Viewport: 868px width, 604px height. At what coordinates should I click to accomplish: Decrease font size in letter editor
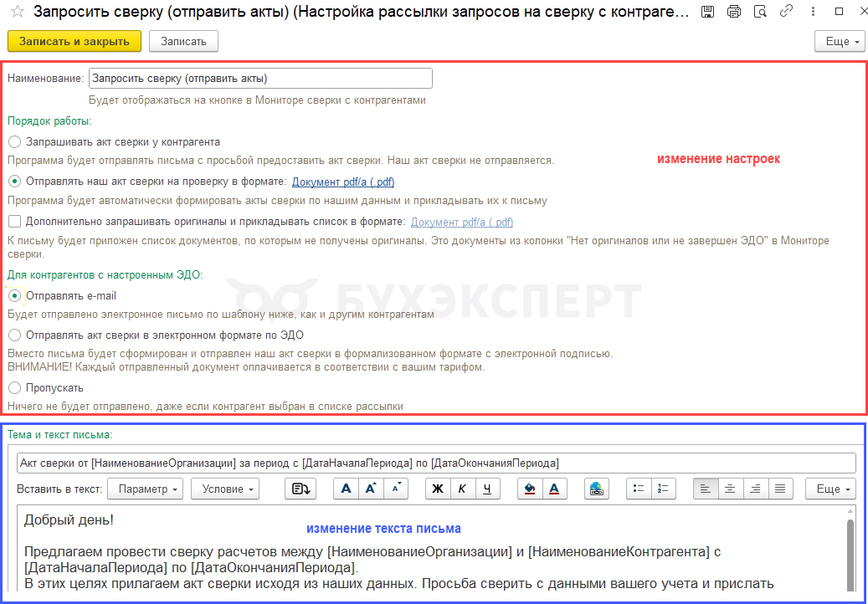[x=396, y=489]
